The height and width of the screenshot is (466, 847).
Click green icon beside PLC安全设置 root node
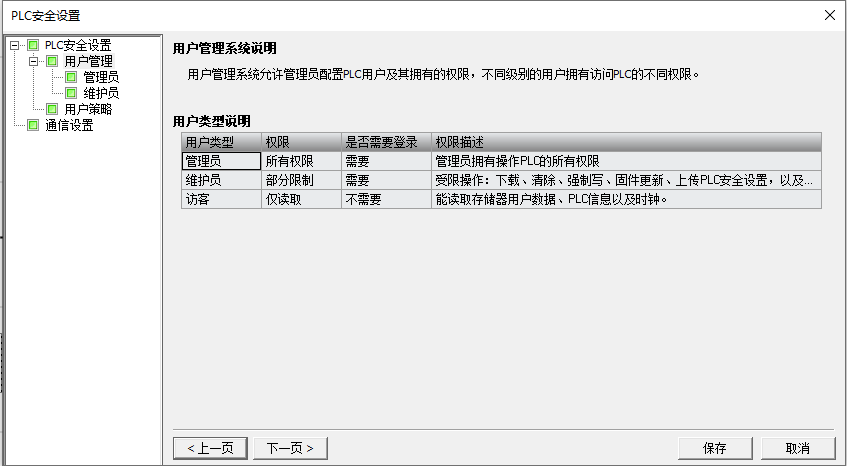33,45
